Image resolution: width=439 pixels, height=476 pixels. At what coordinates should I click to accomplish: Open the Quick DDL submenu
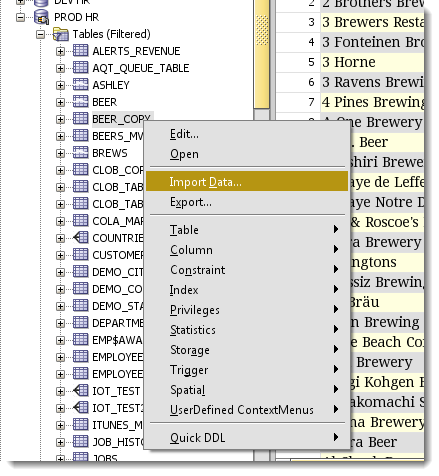click(247, 437)
